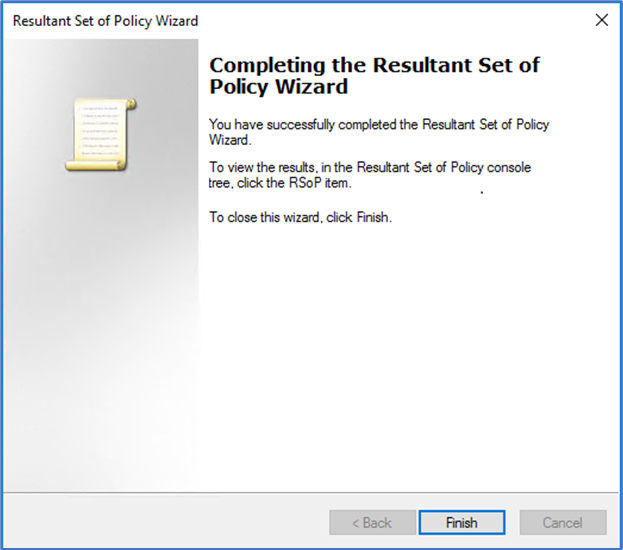Click the small dot right of the RSoP text

[482, 190]
